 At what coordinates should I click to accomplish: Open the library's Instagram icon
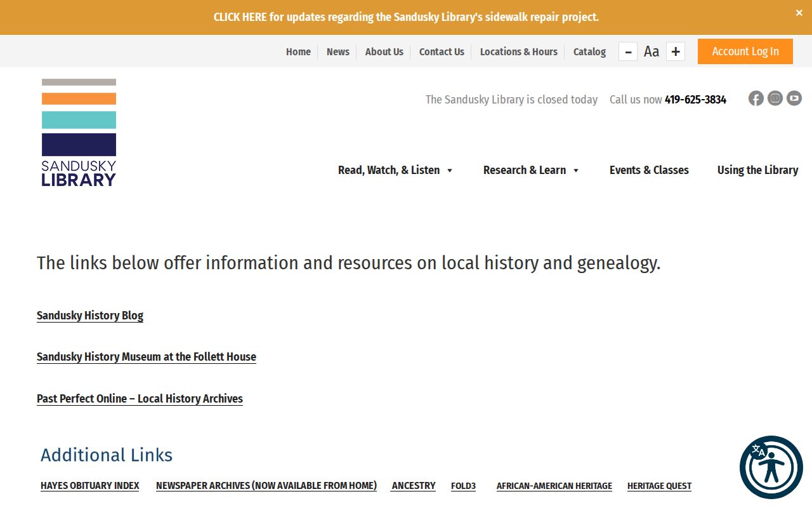coord(775,98)
